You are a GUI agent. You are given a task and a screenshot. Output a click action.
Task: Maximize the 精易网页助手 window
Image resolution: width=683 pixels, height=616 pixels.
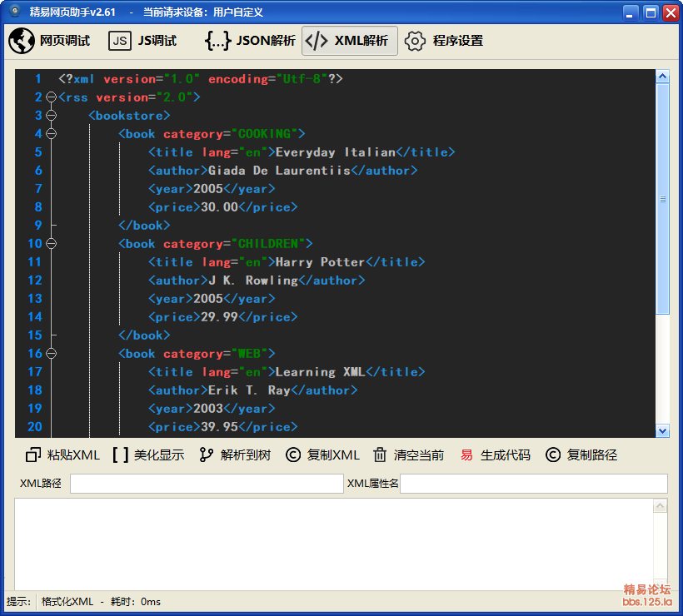pos(651,12)
